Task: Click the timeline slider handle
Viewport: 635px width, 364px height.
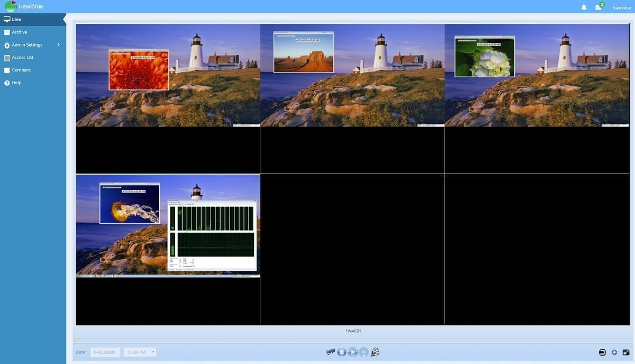Action: coord(76,338)
